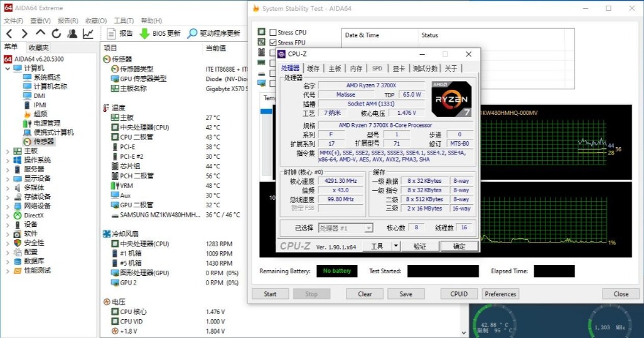Viewport: 644px width, 338px height.
Task: Open the 处理器 #1 dropdown in CPU-Z
Action: (368, 228)
